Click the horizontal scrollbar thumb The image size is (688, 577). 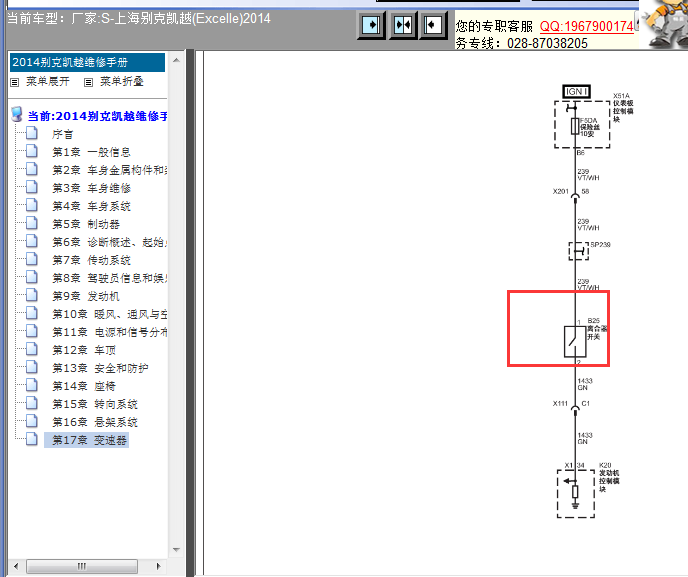click(x=82, y=566)
